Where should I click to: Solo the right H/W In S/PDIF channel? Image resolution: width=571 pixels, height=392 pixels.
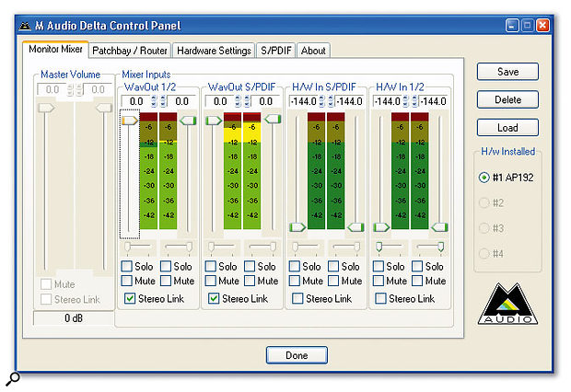(x=333, y=267)
